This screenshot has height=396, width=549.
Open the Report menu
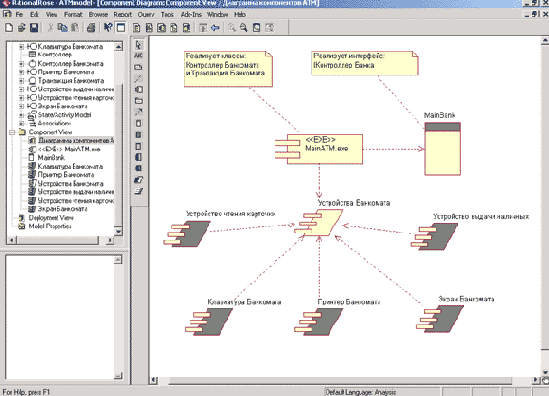123,14
